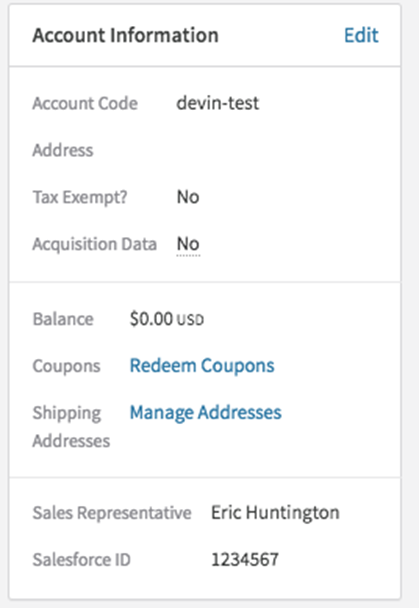Click the Balance label
The image size is (419, 608).
coord(63,320)
